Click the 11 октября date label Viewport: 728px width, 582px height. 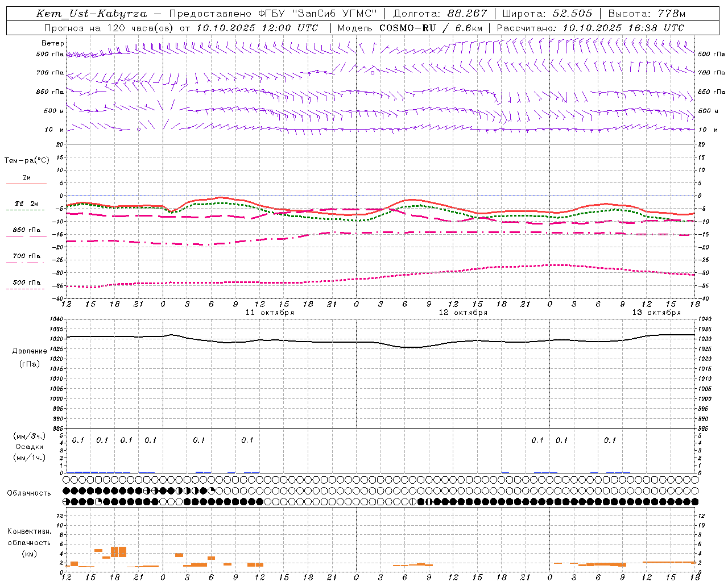tap(270, 313)
